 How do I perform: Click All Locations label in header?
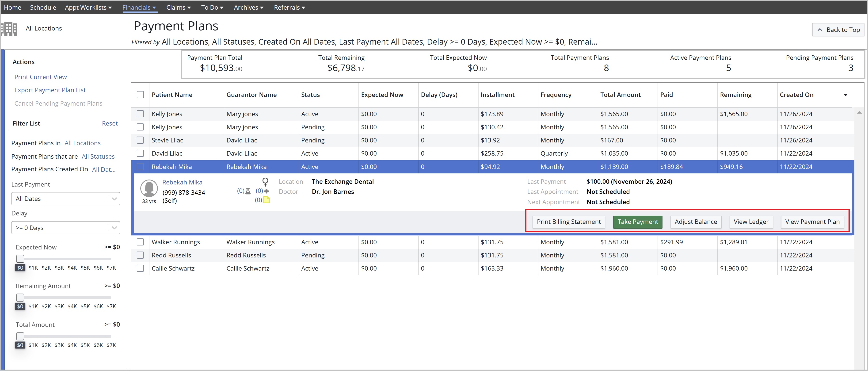point(44,28)
